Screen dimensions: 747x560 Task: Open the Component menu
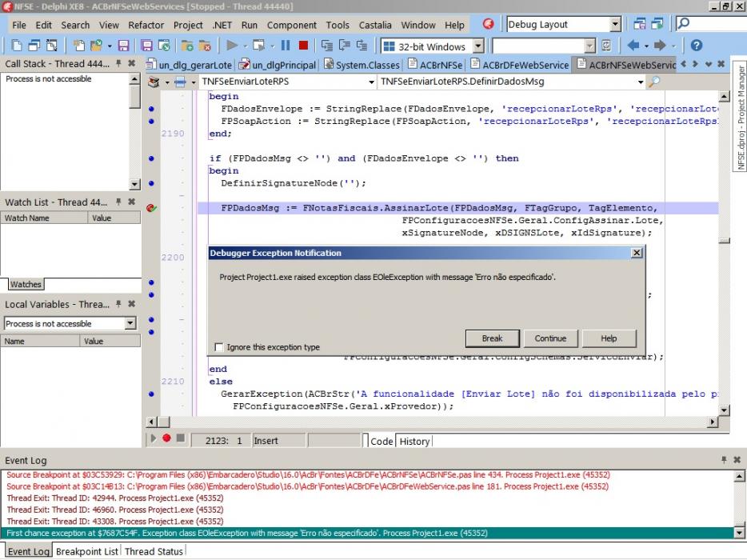pyautogui.click(x=292, y=26)
